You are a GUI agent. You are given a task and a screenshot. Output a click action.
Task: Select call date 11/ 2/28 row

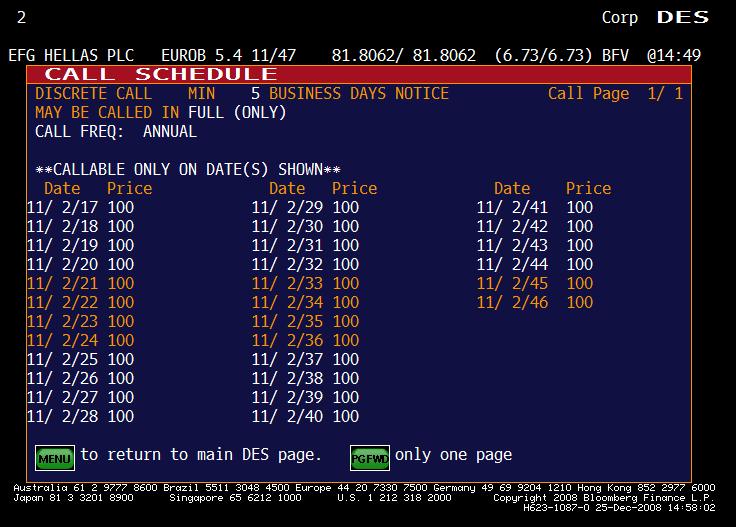pyautogui.click(x=80, y=416)
